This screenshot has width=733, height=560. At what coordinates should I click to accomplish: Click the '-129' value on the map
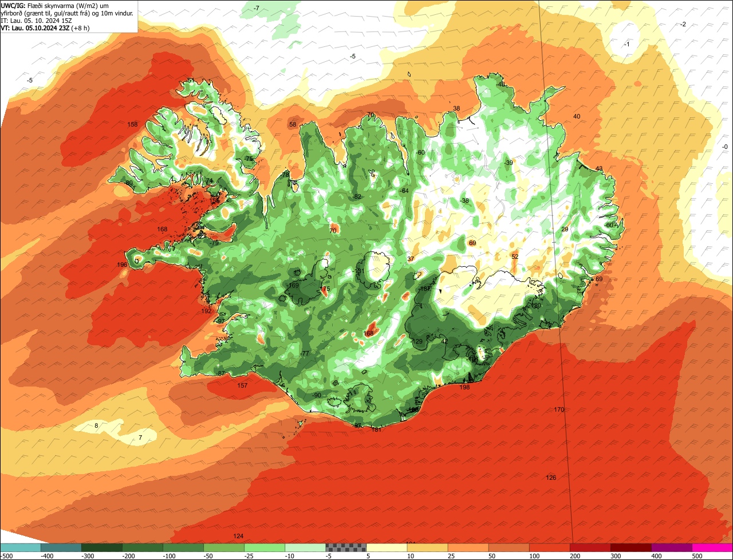(x=416, y=341)
